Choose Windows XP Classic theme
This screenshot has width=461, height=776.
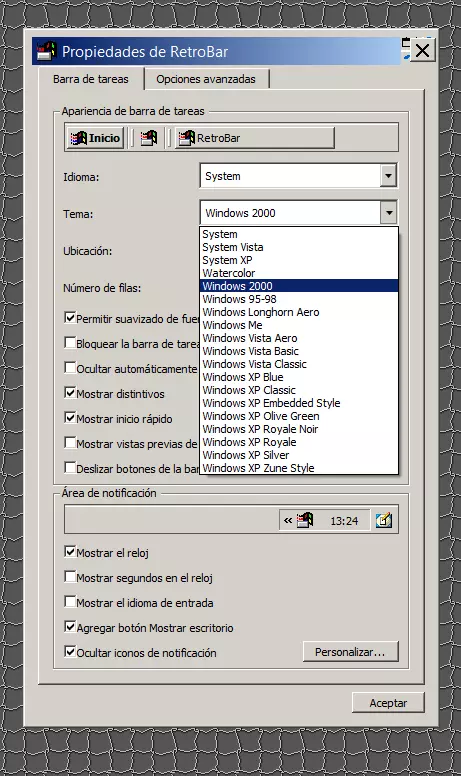coord(299,390)
